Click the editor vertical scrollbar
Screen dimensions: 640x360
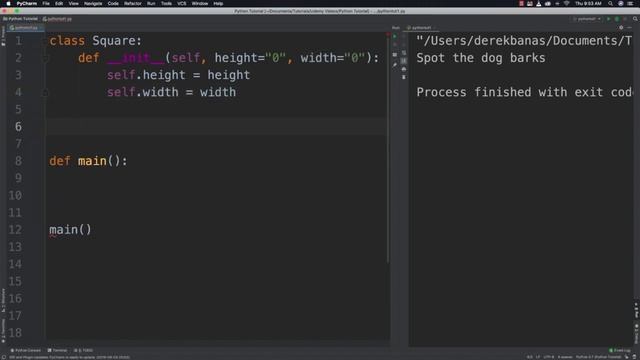coord(388,151)
